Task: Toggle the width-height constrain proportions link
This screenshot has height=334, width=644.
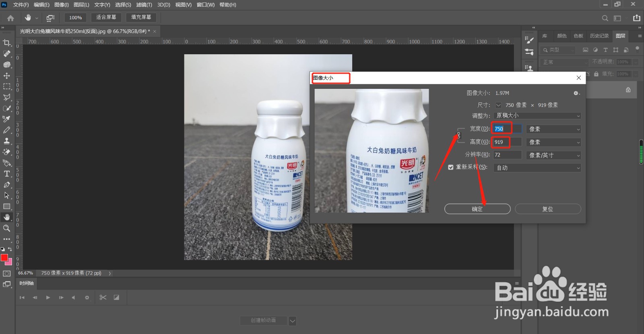Action: (458, 135)
